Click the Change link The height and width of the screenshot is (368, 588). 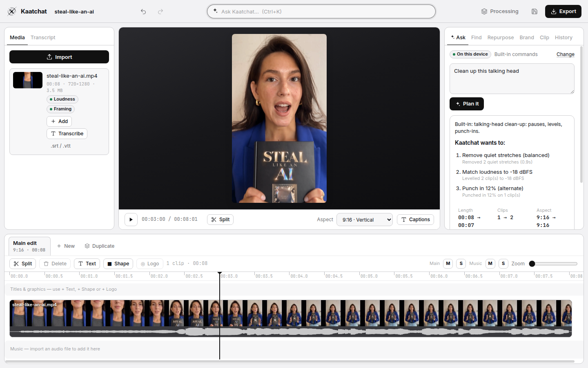565,54
